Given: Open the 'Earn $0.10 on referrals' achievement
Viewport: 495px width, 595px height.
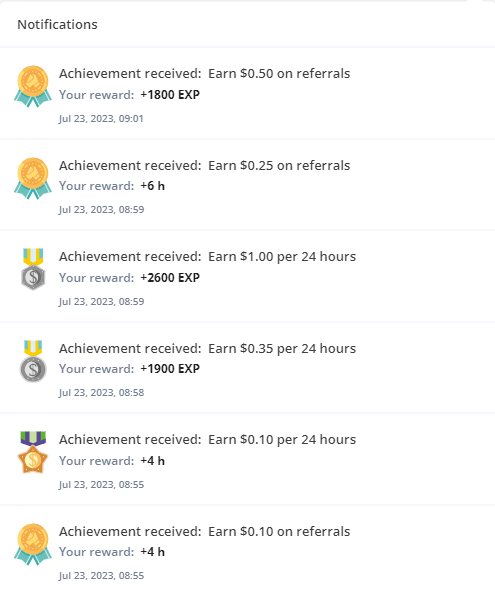Looking at the screenshot, I should (279, 531).
